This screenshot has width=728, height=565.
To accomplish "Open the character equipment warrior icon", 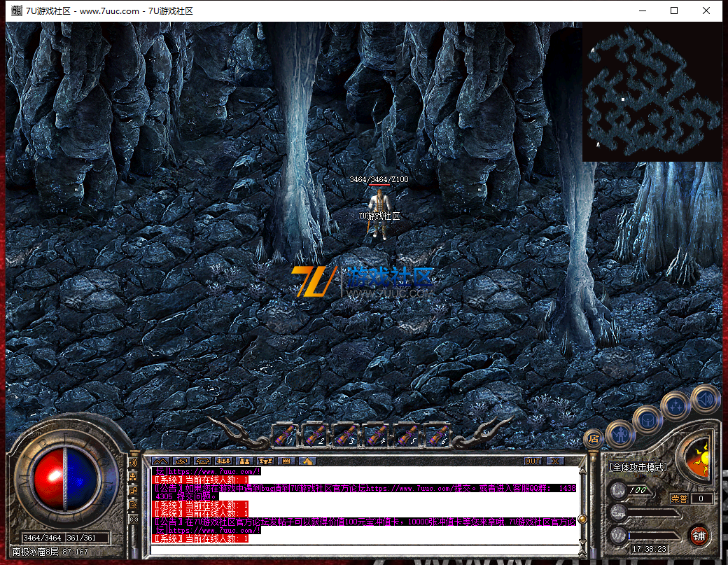I will coord(621,434).
